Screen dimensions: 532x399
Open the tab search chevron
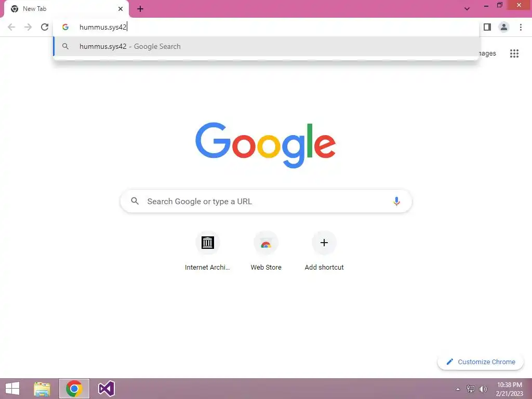coord(467,9)
